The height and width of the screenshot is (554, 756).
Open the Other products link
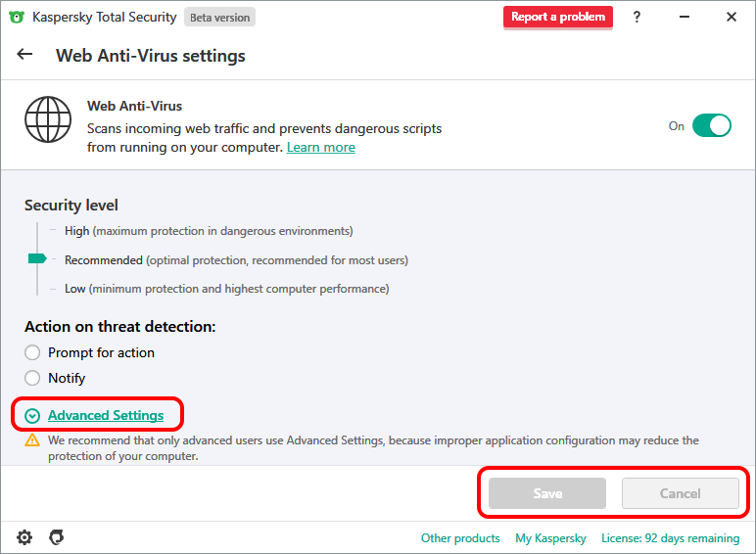click(x=460, y=538)
